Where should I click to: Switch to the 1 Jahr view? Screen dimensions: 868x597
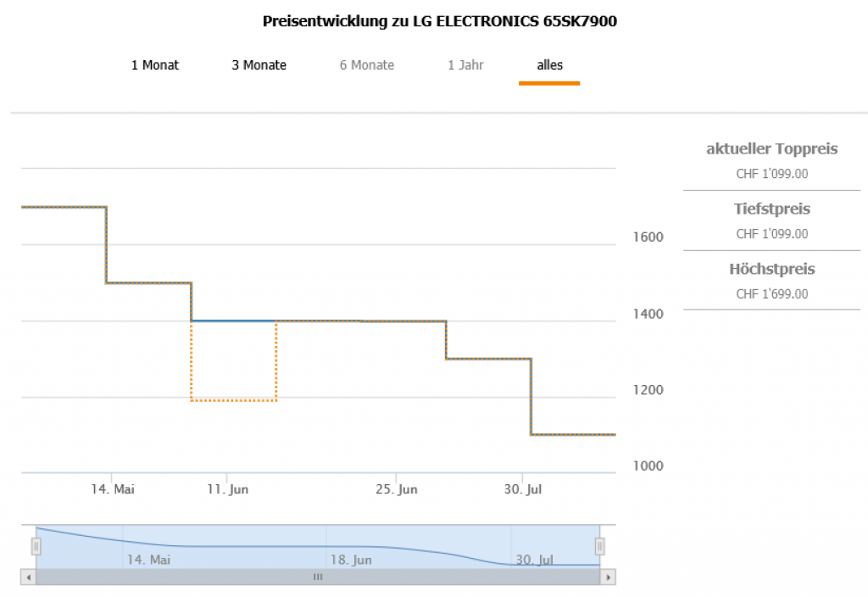click(x=466, y=65)
